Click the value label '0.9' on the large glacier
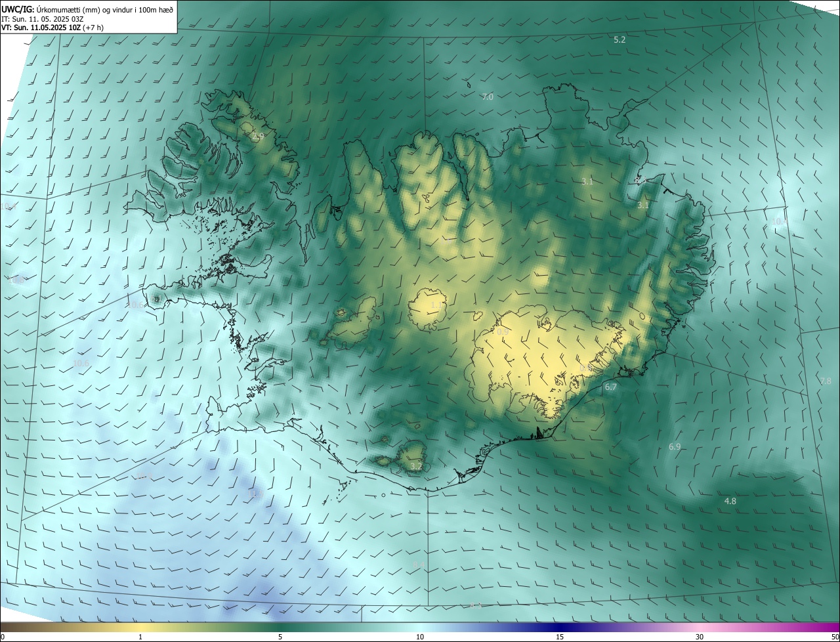This screenshot has width=840, height=642. 503,332
